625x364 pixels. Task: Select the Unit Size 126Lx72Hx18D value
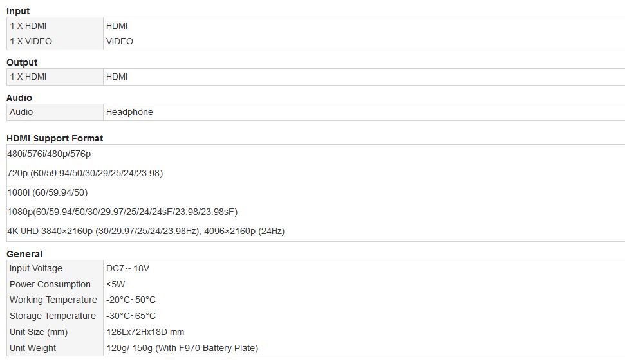click(x=145, y=332)
